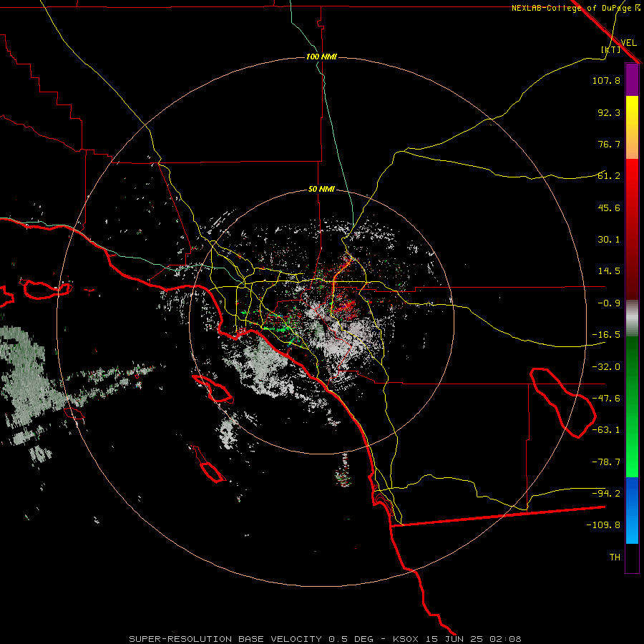Click the blue segment of velocity color bar

coord(632,510)
